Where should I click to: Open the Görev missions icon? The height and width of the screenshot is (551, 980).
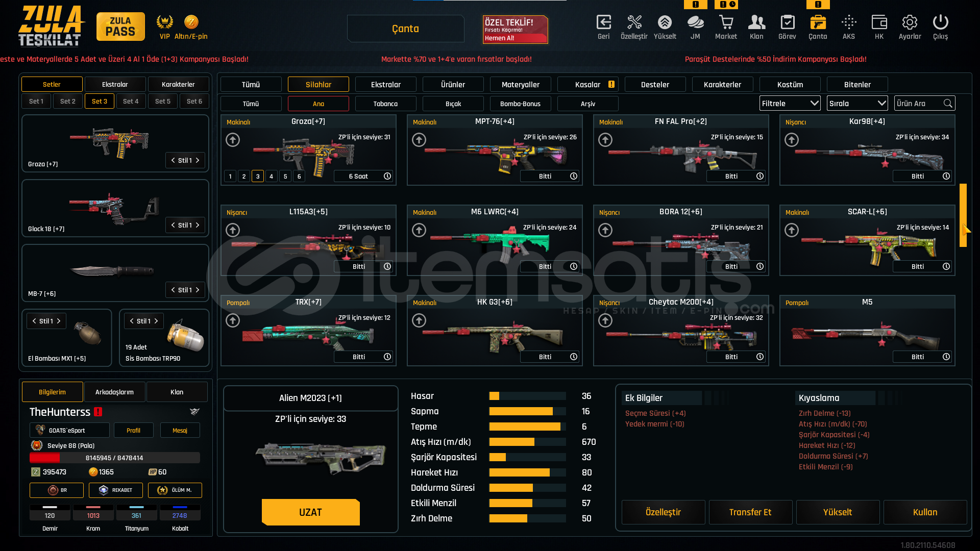(x=787, y=22)
